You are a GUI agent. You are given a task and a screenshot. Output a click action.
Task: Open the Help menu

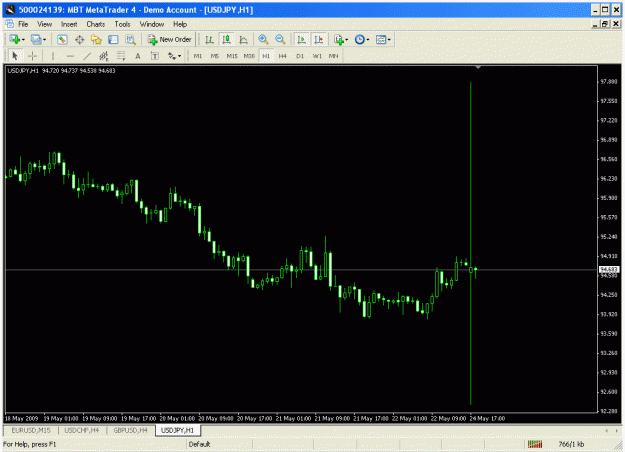[x=180, y=24]
